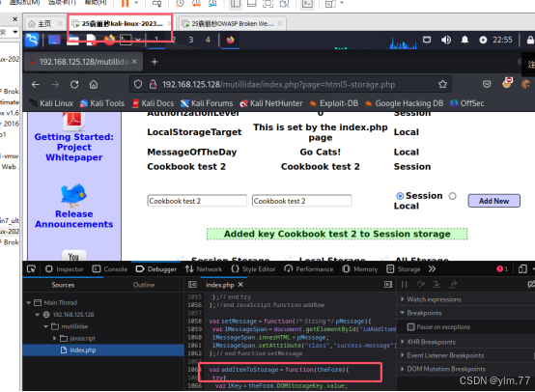Click the debugger step in icon
535x392 pixels.
(x=436, y=285)
